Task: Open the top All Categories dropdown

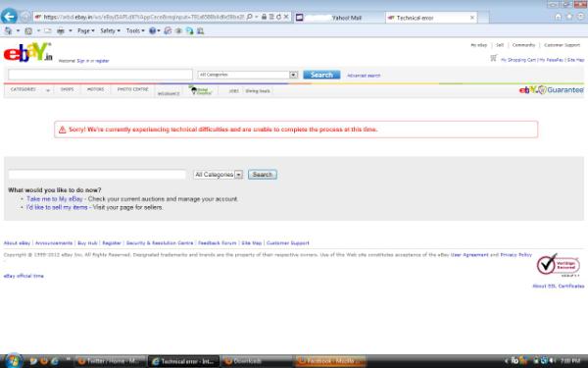Action: tap(248, 75)
